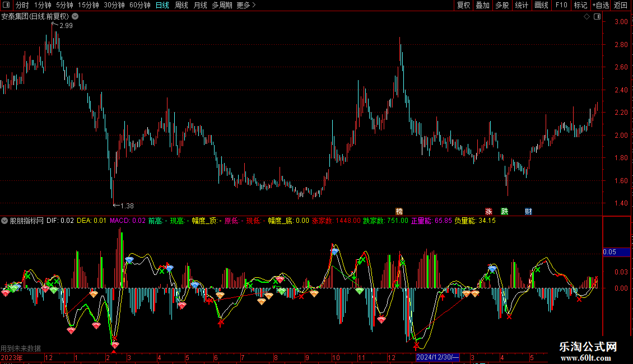Screen dimensions: 633x364
Task: Select the 2024/12/30 date marker on timeline
Action: point(437,357)
